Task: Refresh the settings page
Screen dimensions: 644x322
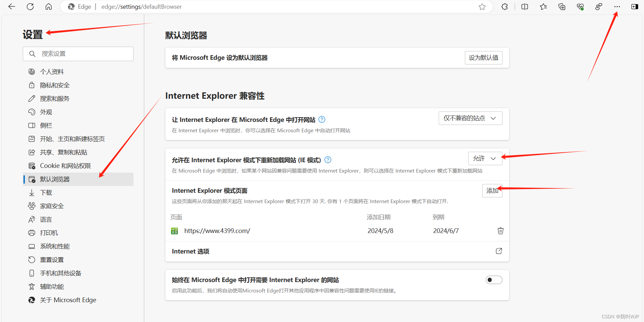Action: point(30,6)
